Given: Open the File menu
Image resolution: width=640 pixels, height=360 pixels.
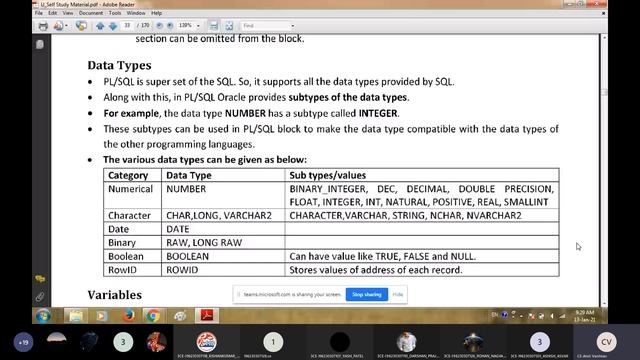Looking at the screenshot, I should point(39,13).
